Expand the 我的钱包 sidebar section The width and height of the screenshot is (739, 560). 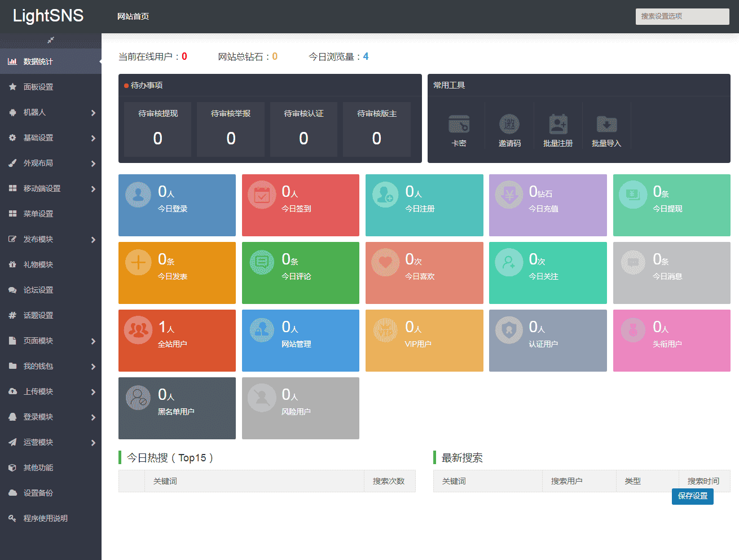[x=51, y=366]
